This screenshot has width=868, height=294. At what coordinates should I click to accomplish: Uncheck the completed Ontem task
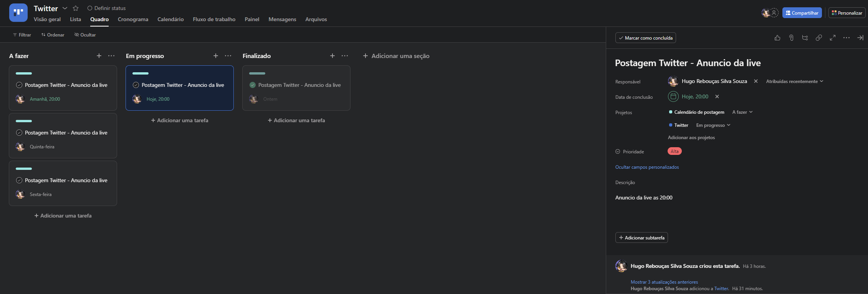(x=252, y=85)
